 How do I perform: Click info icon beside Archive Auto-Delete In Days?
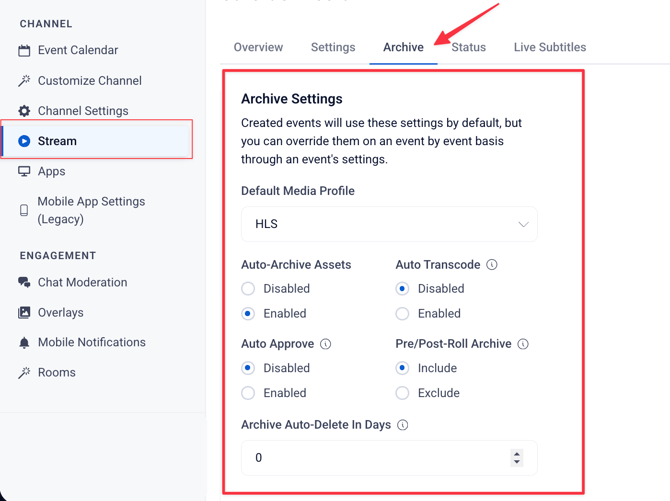click(x=403, y=425)
